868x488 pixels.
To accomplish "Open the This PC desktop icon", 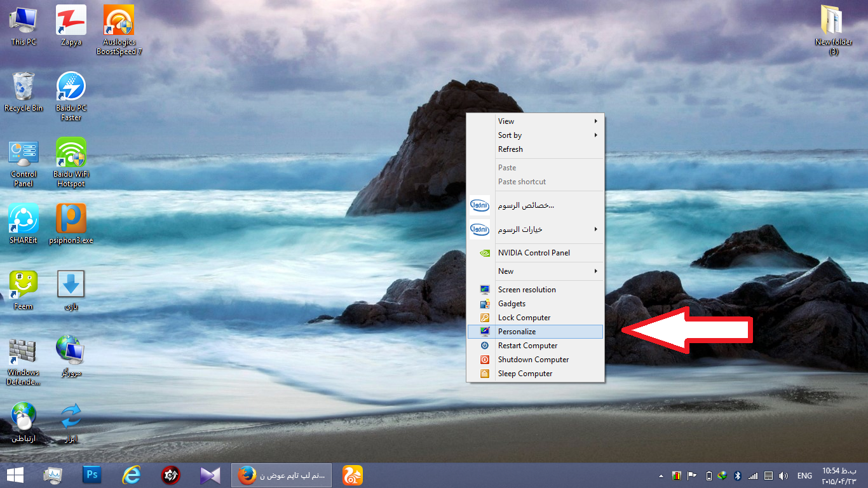I will point(24,25).
